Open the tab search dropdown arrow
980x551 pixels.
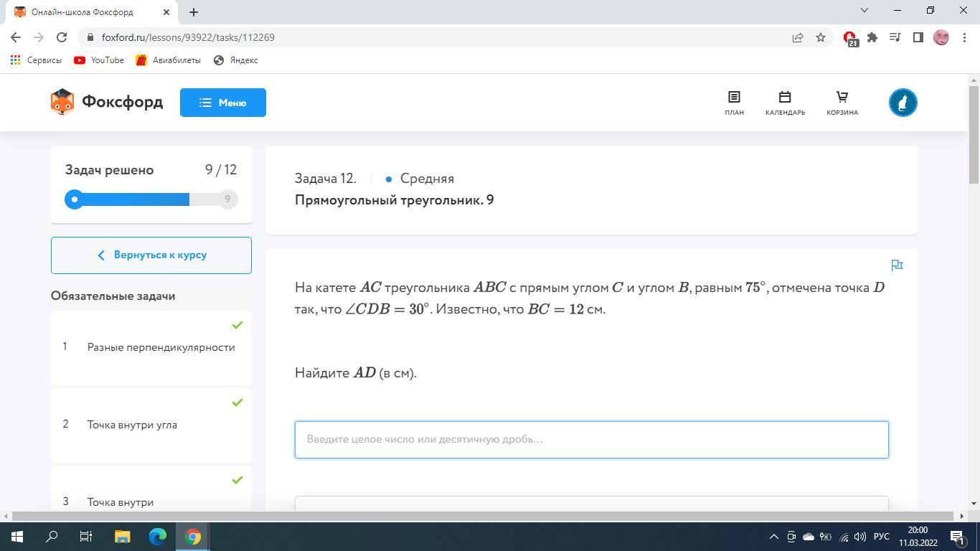pyautogui.click(x=864, y=10)
